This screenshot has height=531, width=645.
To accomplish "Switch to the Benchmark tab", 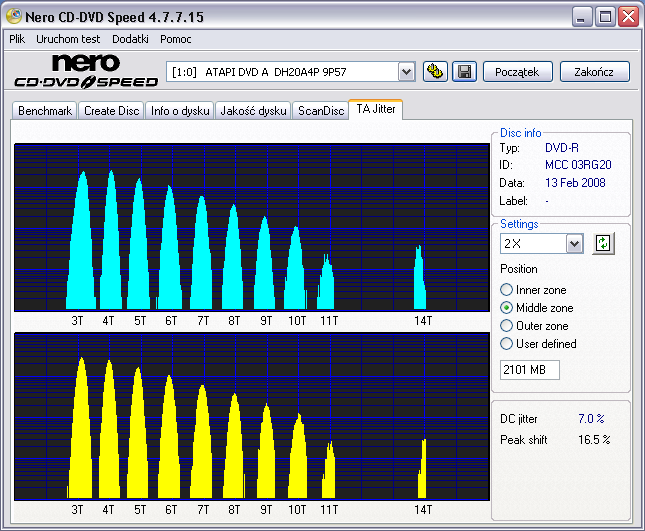I will (45, 111).
